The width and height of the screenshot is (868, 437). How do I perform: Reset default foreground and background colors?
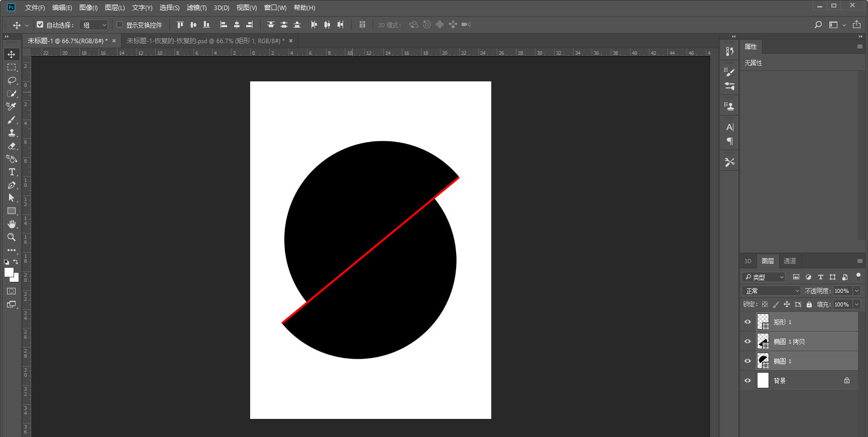7,262
